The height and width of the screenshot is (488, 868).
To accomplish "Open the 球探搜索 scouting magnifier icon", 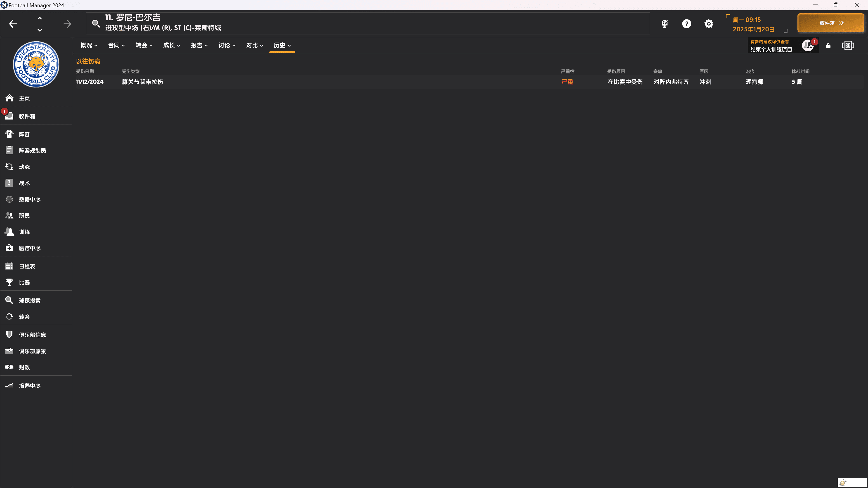I will pyautogui.click(x=9, y=300).
